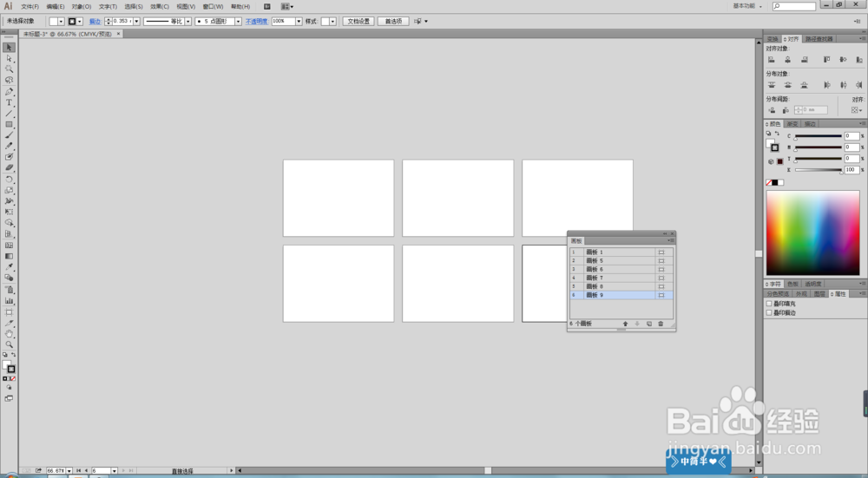Select the Hand tool
This screenshot has width=868, height=478.
click(x=9, y=334)
